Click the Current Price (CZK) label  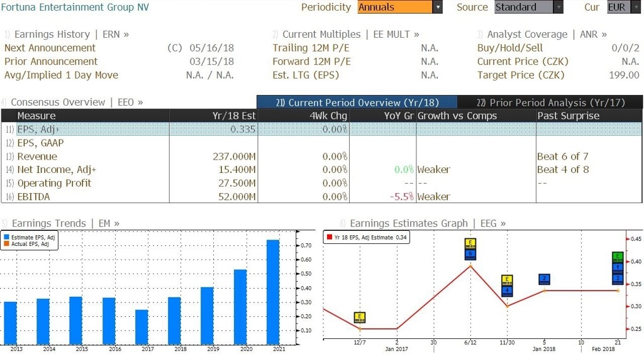click(x=523, y=62)
